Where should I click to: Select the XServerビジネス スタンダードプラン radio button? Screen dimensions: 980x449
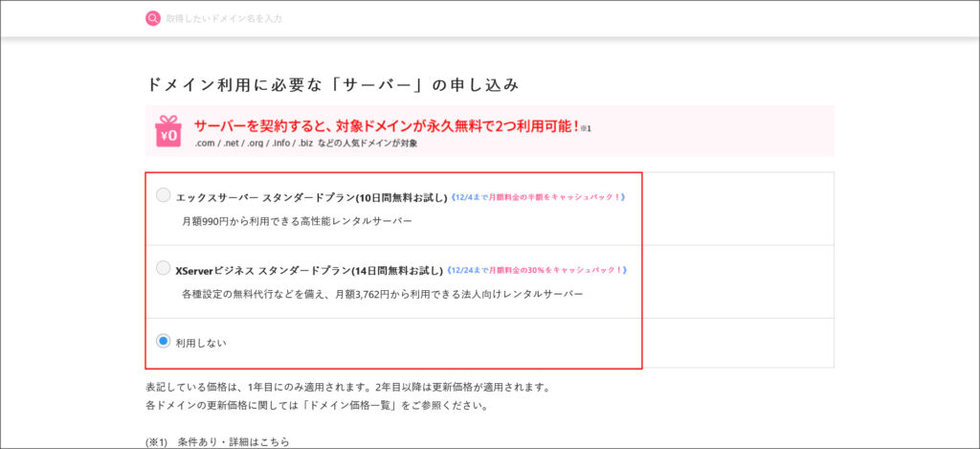point(164,269)
